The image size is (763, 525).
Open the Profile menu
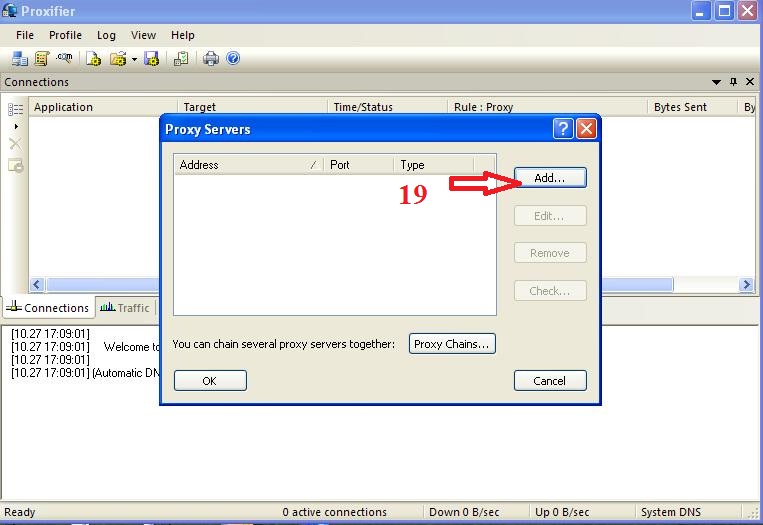pos(65,35)
